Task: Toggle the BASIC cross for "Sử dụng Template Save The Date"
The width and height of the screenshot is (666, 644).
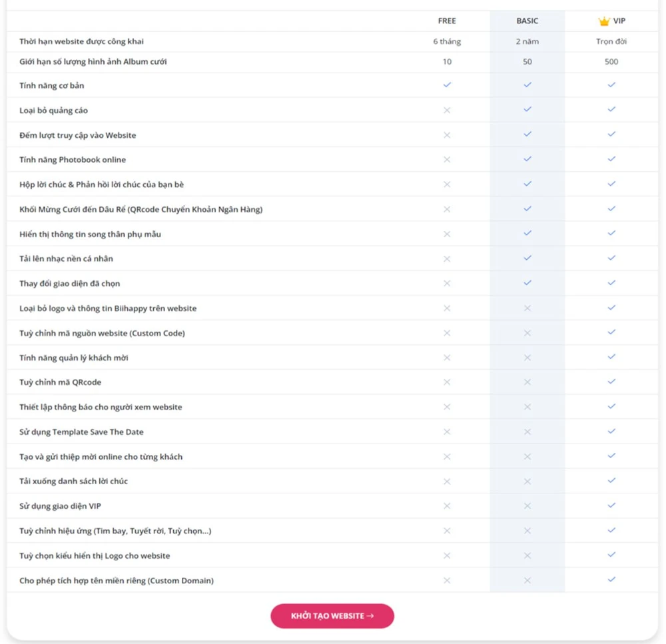Action: pos(527,431)
